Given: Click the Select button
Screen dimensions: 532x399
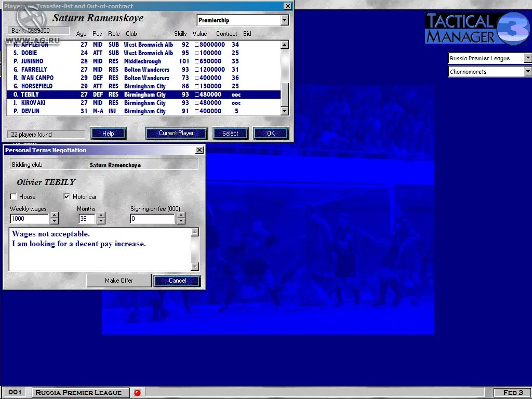Looking at the screenshot, I should pyautogui.click(x=230, y=134).
